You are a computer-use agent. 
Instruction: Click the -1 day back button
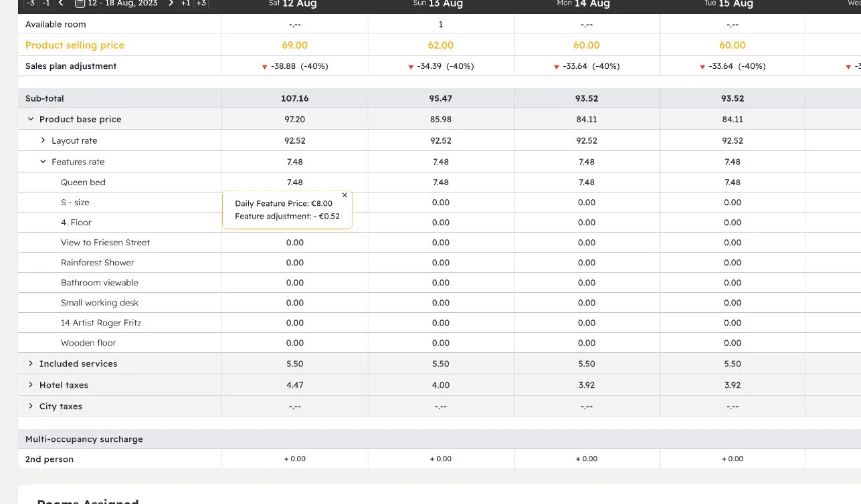tap(46, 3)
